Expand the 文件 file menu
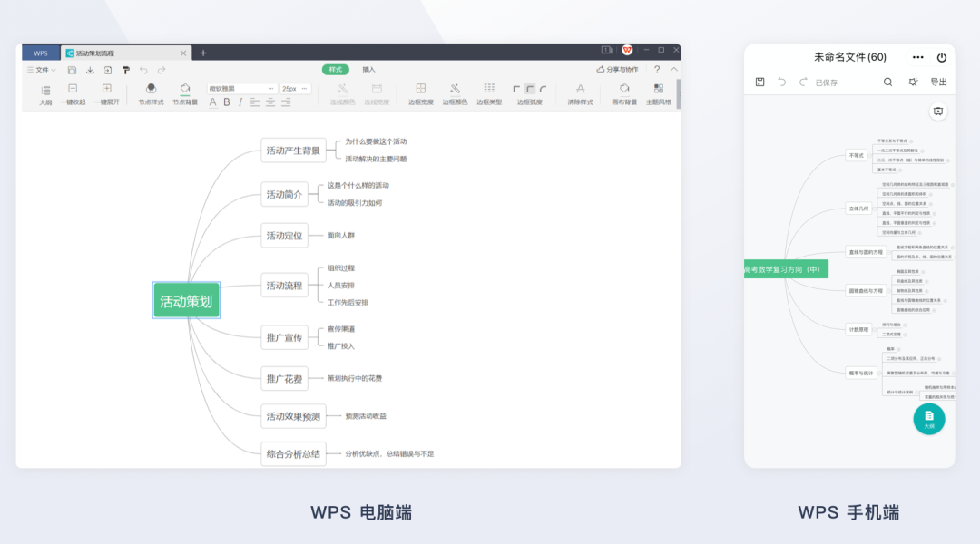 pyautogui.click(x=42, y=70)
